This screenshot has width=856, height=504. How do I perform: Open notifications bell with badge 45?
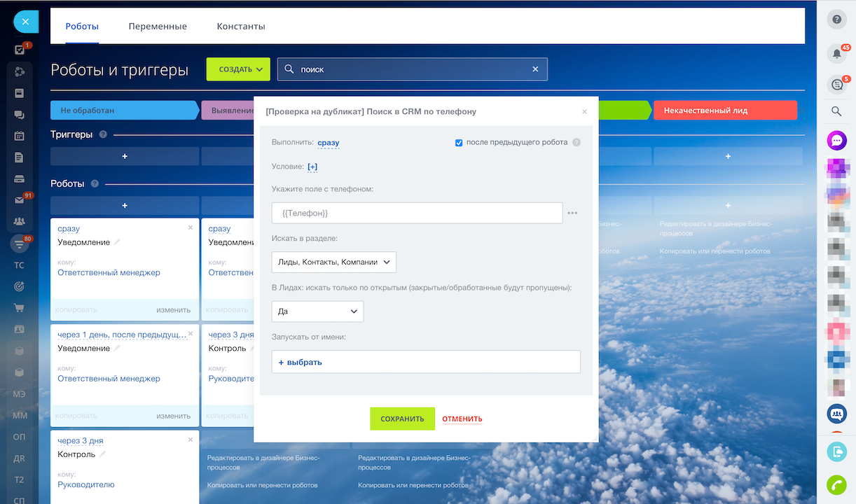pos(836,53)
